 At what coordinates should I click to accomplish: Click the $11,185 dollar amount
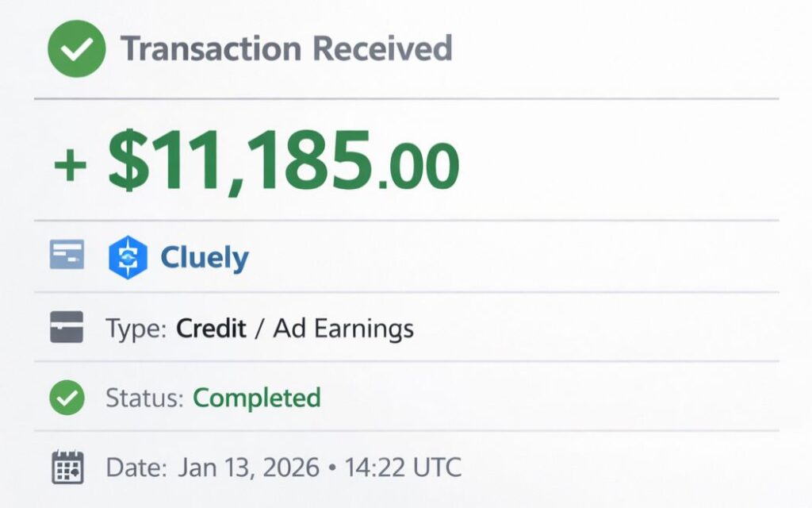(x=239, y=160)
